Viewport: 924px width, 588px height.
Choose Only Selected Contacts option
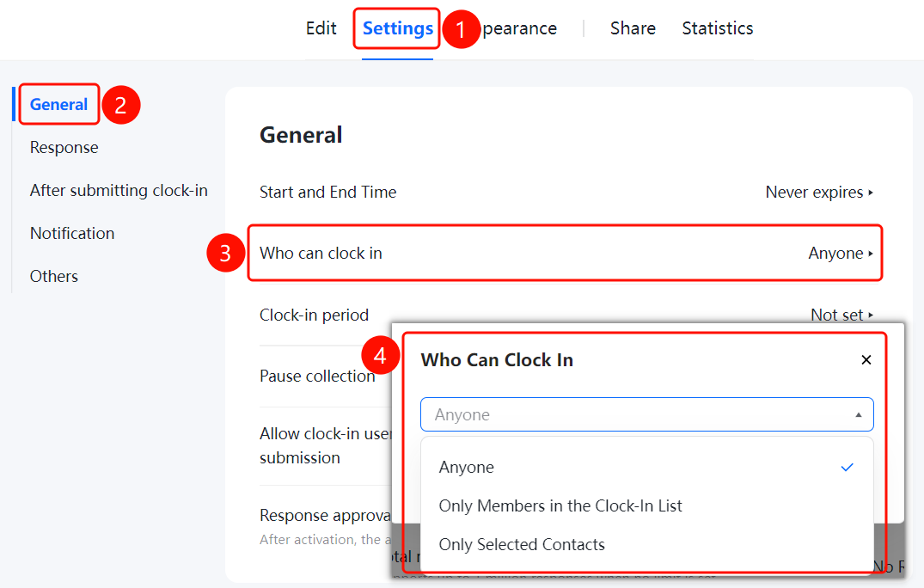click(647, 544)
